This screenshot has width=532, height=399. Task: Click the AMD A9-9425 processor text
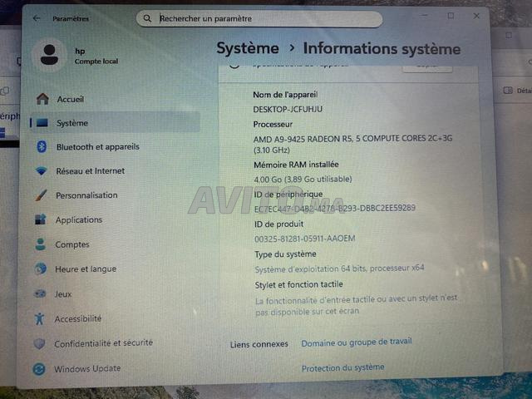352,144
